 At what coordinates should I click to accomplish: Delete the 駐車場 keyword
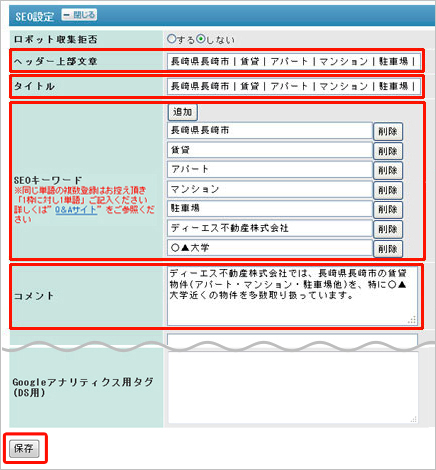388,210
